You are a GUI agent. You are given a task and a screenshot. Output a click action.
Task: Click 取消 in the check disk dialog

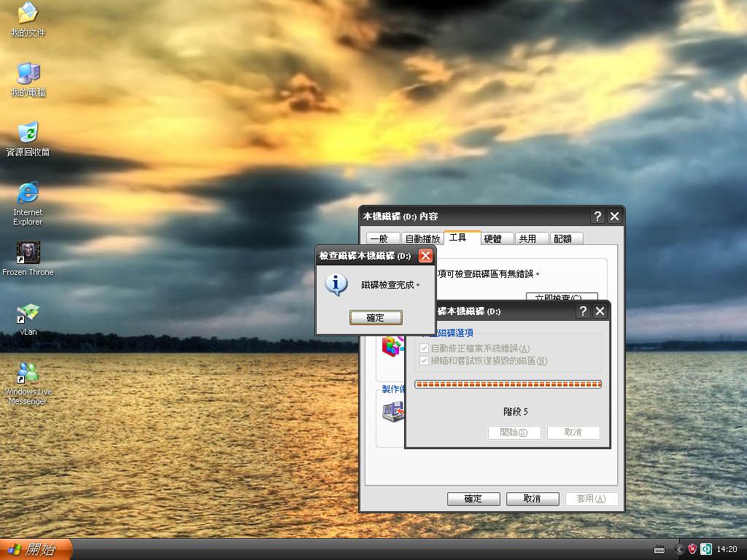tap(574, 432)
